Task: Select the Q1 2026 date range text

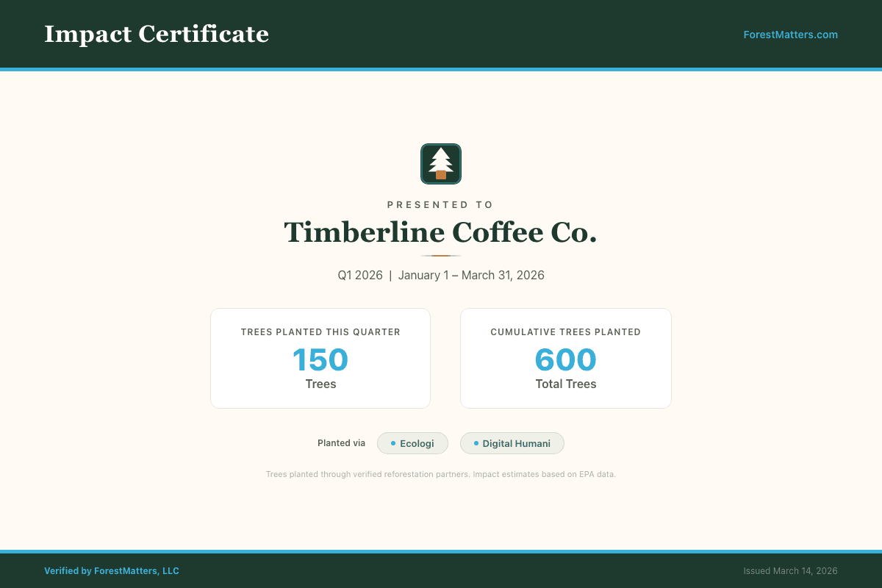Action: click(441, 275)
